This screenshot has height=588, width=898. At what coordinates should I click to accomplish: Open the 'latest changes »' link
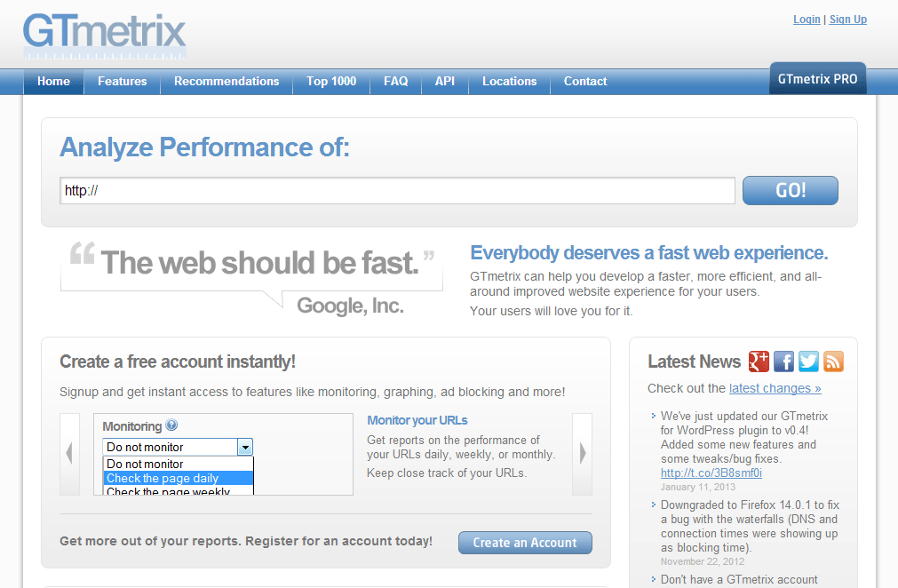point(775,388)
